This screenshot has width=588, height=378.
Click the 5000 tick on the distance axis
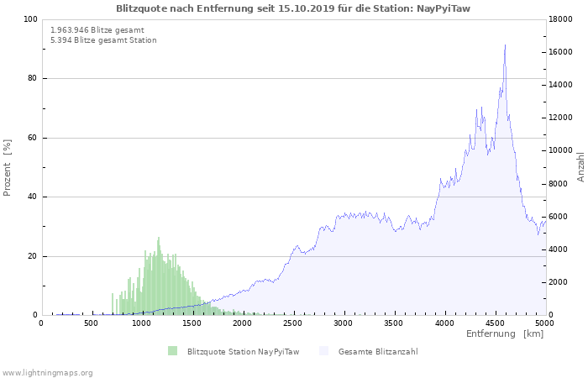coord(544,323)
